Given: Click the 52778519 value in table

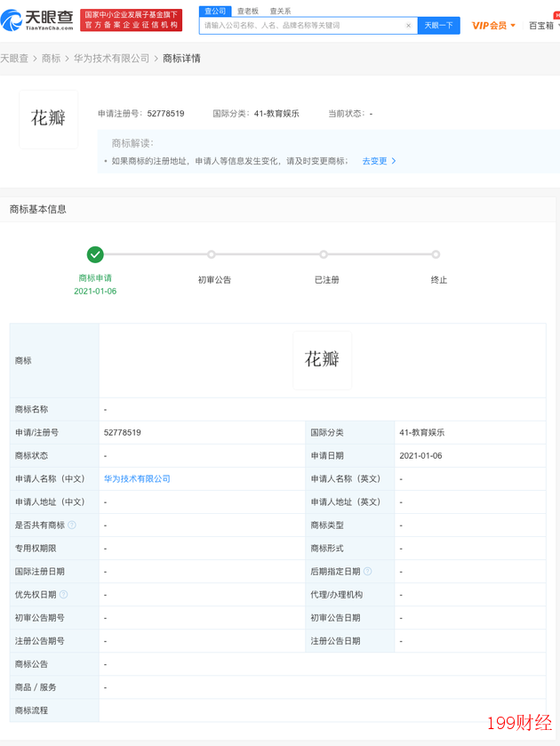Looking at the screenshot, I should (x=123, y=432).
